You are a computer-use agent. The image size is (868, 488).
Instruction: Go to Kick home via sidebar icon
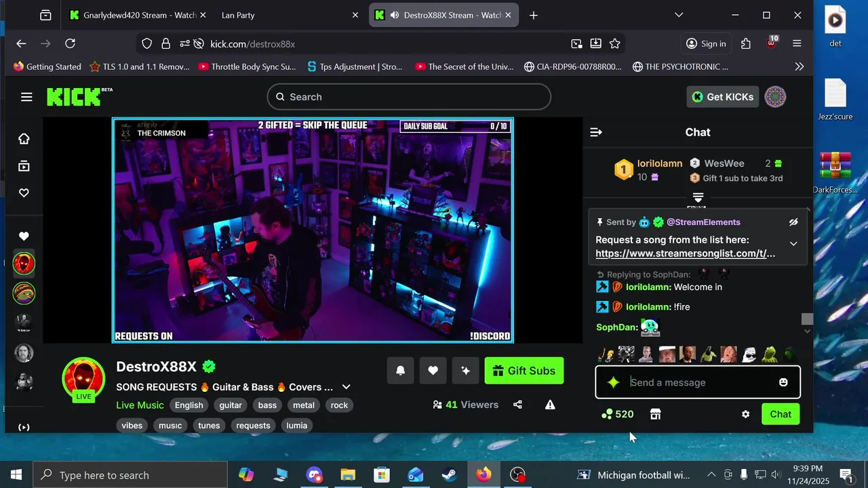(x=24, y=139)
